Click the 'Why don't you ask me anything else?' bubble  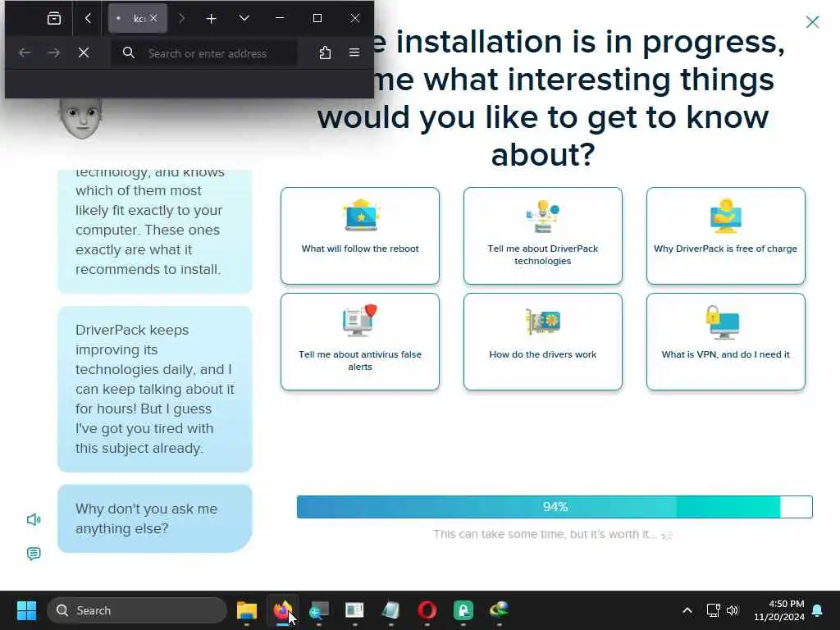point(155,518)
